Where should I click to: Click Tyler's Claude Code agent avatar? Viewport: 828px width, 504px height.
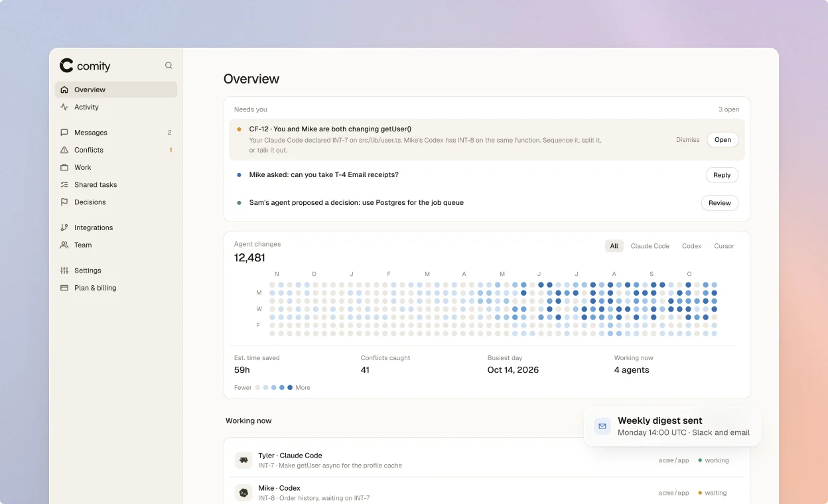pyautogui.click(x=243, y=460)
